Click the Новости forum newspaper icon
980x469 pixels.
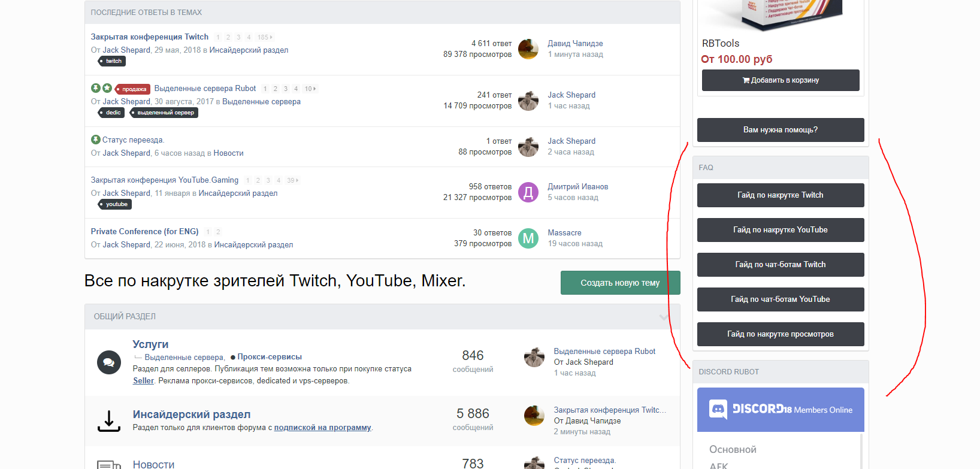108,464
